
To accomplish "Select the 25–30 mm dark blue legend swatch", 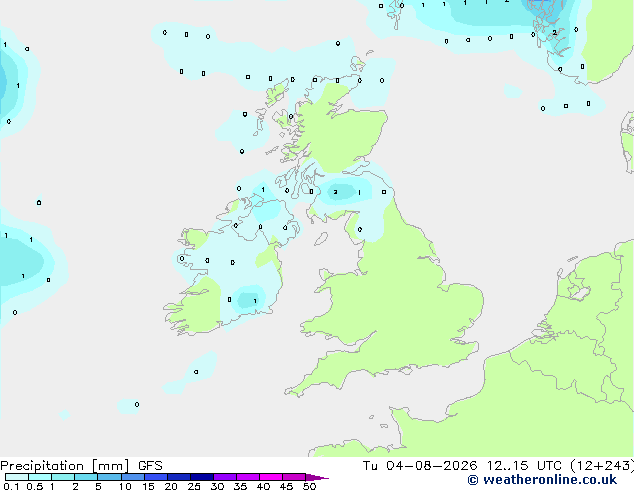I will point(202,477).
